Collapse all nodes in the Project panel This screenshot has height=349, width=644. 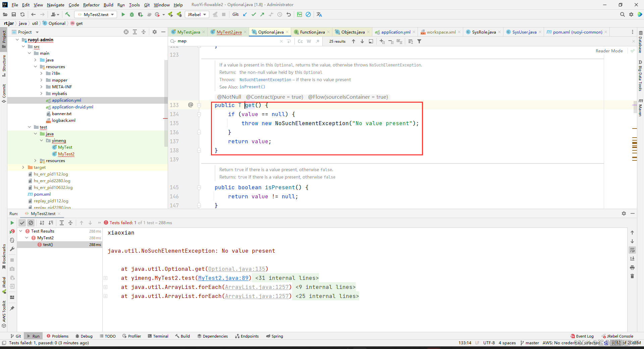click(x=144, y=32)
